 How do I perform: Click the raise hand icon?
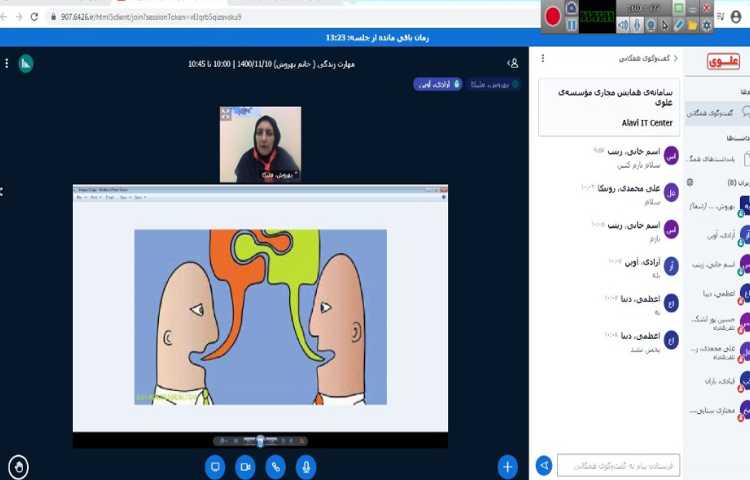(18, 466)
